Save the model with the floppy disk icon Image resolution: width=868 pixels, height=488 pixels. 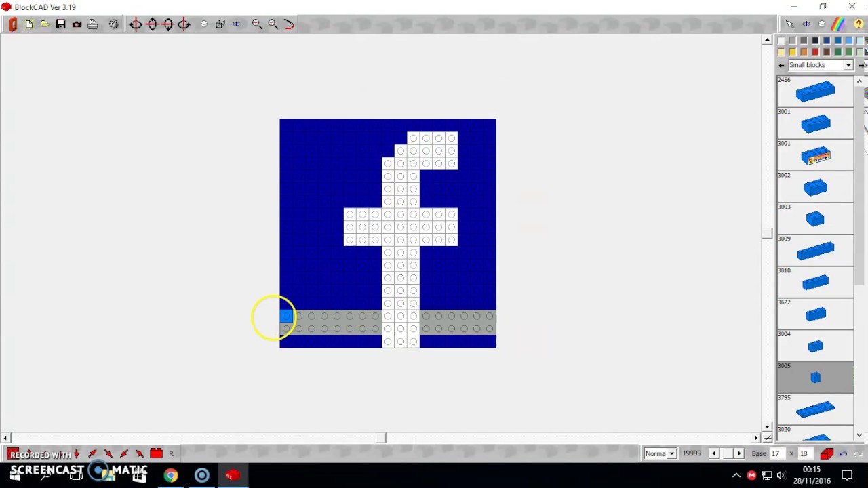tap(61, 24)
